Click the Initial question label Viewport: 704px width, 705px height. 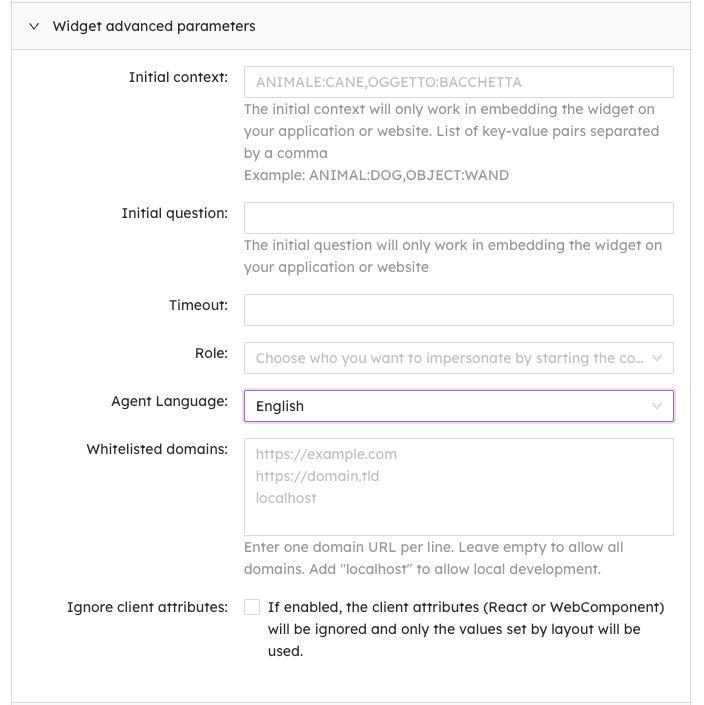click(x=174, y=213)
